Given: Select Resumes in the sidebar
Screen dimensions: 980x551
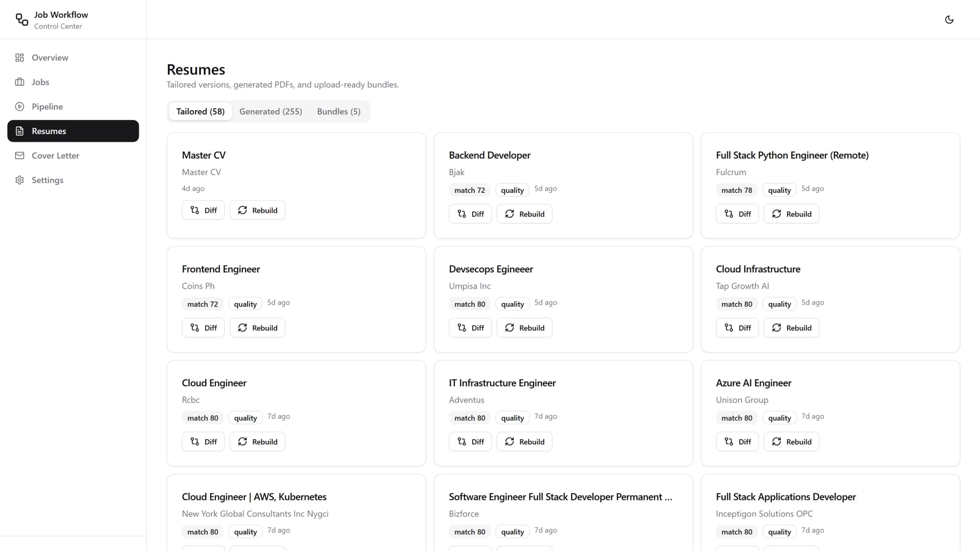Looking at the screenshot, I should 73,131.
